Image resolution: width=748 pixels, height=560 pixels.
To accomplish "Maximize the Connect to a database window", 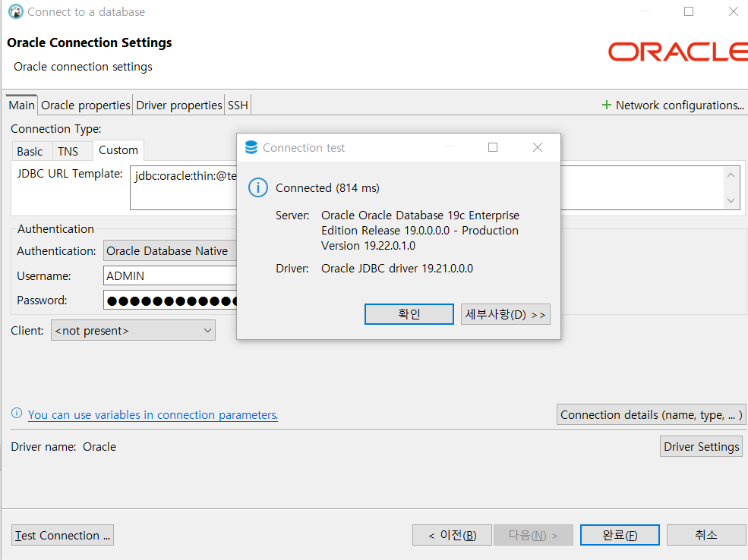I will tap(689, 11).
